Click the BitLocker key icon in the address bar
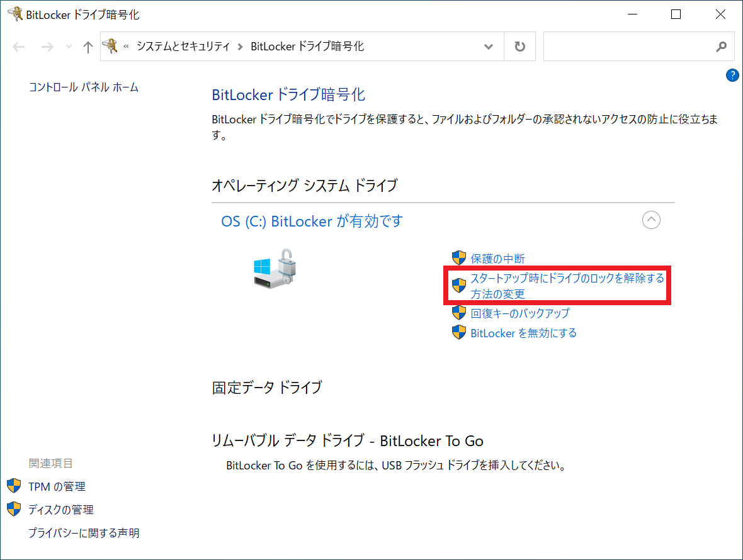The height and width of the screenshot is (560, 743). (110, 46)
